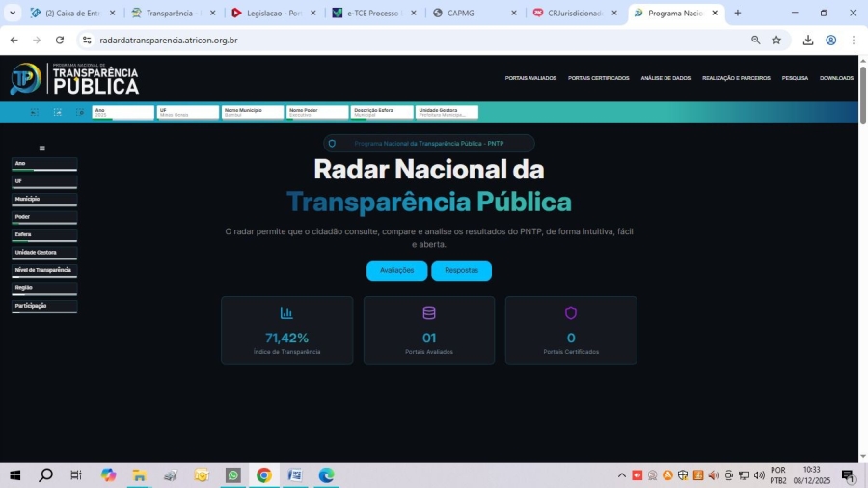Click the zoom magnifier icon in the address bar
This screenshot has width=868, height=488.
[756, 41]
